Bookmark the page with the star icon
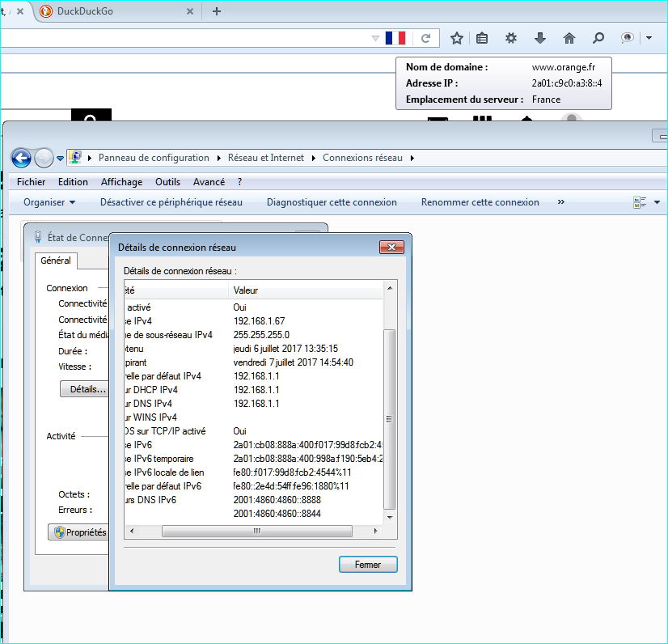Image resolution: width=668 pixels, height=644 pixels. (456, 37)
